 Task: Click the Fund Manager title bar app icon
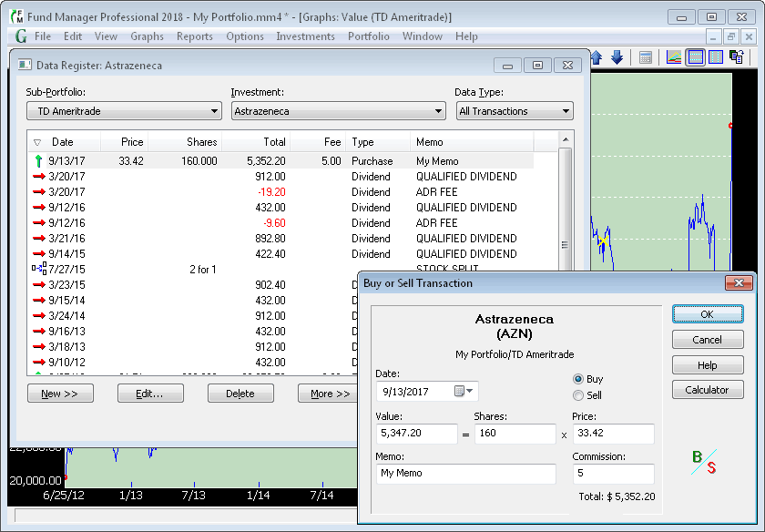(x=16, y=16)
